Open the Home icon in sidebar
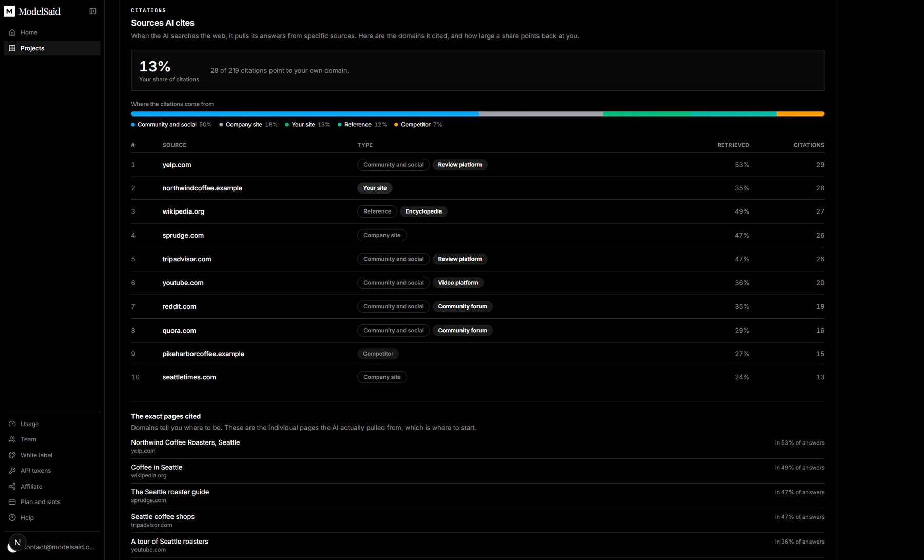924x560 pixels. pyautogui.click(x=12, y=32)
